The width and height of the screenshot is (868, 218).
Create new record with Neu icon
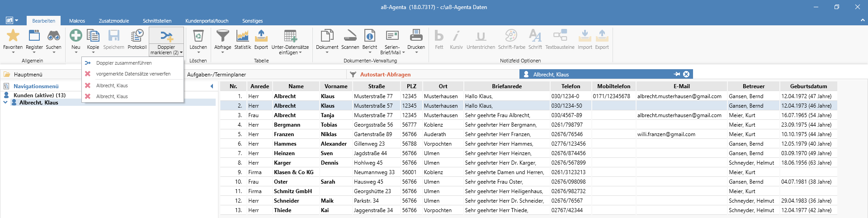click(75, 35)
